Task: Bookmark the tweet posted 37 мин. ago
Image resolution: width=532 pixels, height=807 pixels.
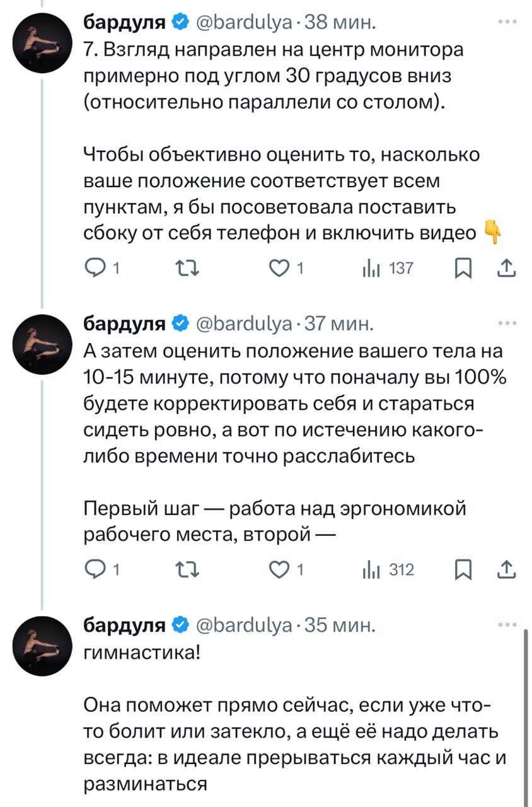Action: [x=463, y=570]
